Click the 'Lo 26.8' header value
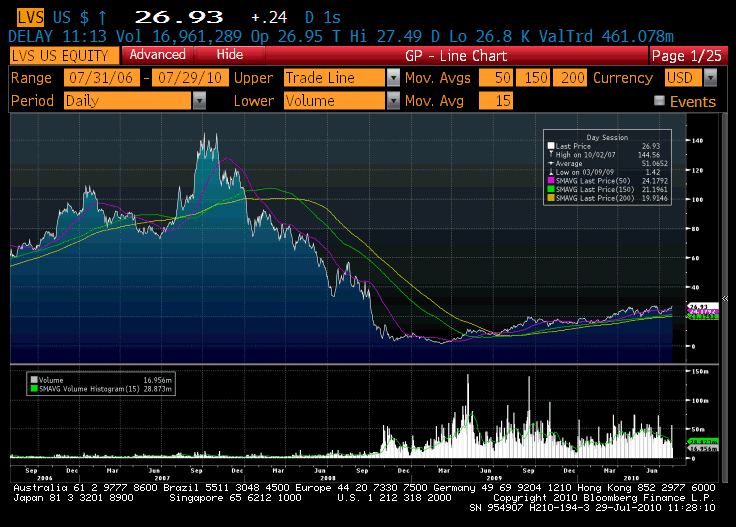Viewport: 736px width, 527px height. pyautogui.click(x=480, y=36)
